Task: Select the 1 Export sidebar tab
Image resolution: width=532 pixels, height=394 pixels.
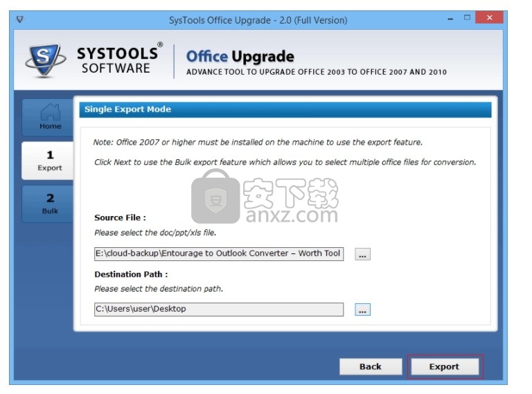Action: coord(48,161)
